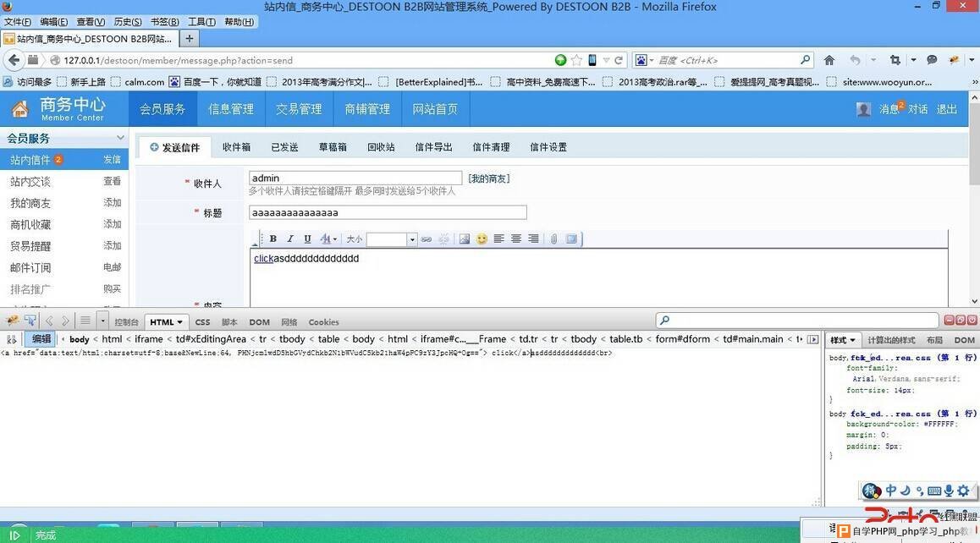Align message text to the right
The width and height of the screenshot is (980, 543).
[x=533, y=239]
